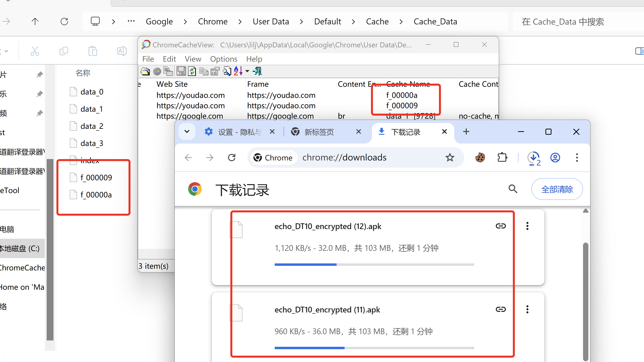Sort by Web Site column header
The height and width of the screenshot is (362, 644).
tap(200, 84)
